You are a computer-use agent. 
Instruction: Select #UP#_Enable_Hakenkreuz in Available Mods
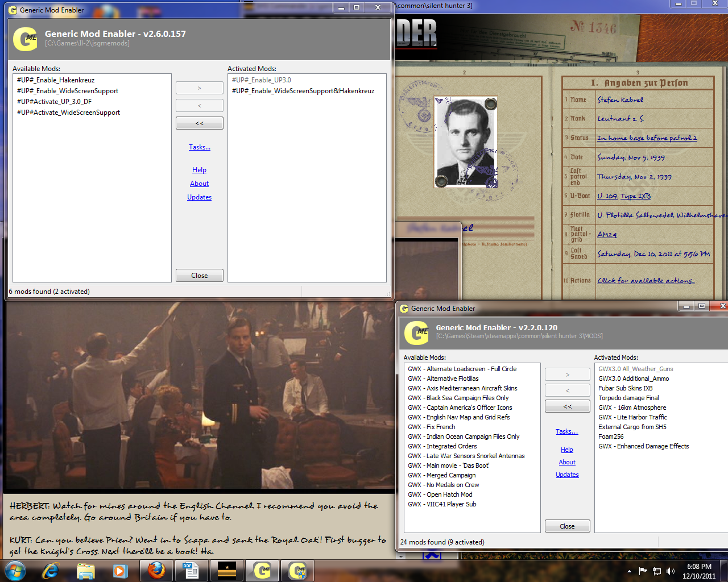[56, 80]
